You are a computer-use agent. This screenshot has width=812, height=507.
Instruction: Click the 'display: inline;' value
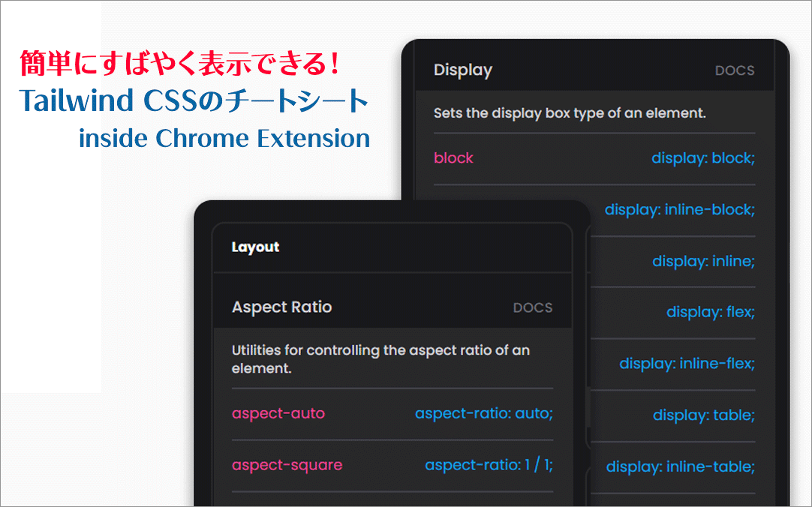(x=703, y=261)
